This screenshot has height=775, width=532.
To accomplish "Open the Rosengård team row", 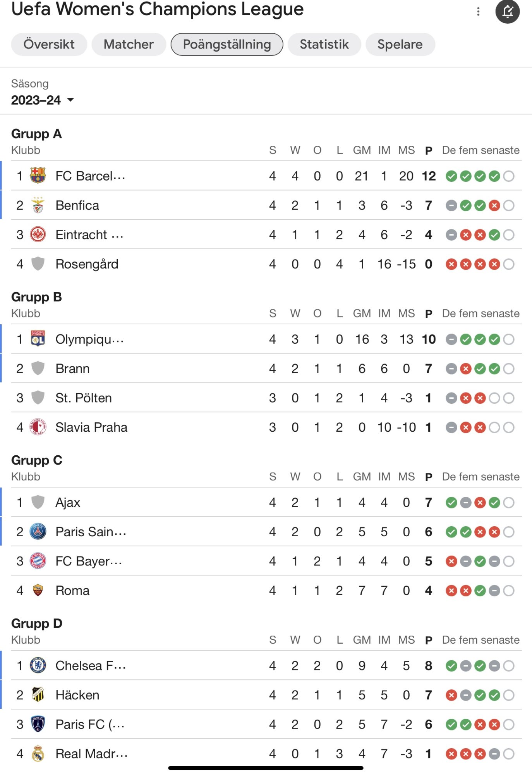I will click(x=266, y=264).
